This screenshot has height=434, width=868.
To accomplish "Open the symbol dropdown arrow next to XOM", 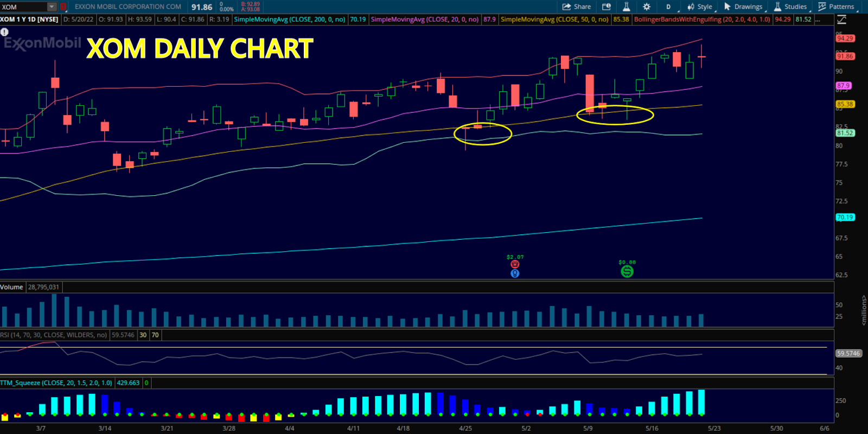I will (52, 7).
